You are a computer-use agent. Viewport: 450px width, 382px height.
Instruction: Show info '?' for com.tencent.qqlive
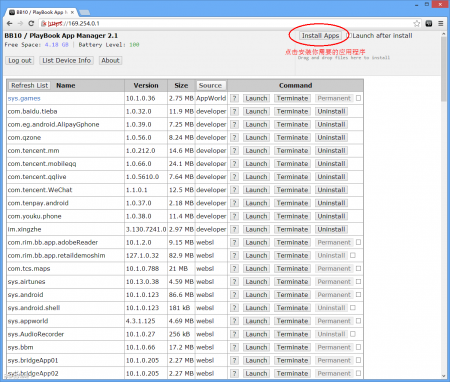[234, 177]
